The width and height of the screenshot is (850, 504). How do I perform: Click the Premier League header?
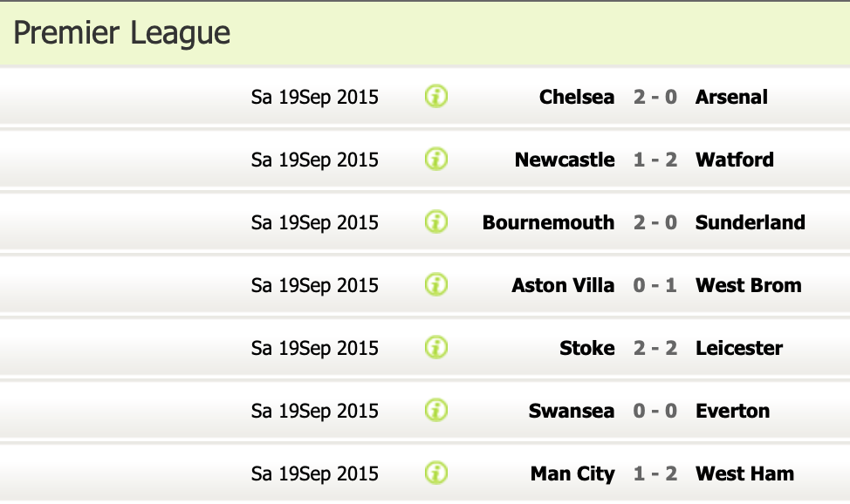click(122, 33)
